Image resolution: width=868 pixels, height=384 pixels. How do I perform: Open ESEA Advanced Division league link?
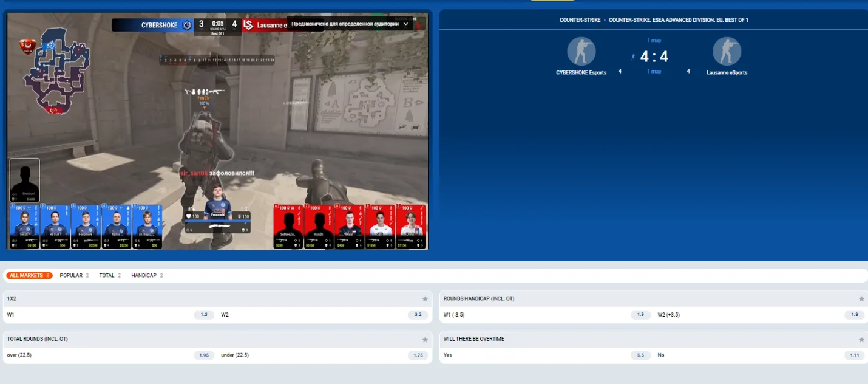point(678,20)
